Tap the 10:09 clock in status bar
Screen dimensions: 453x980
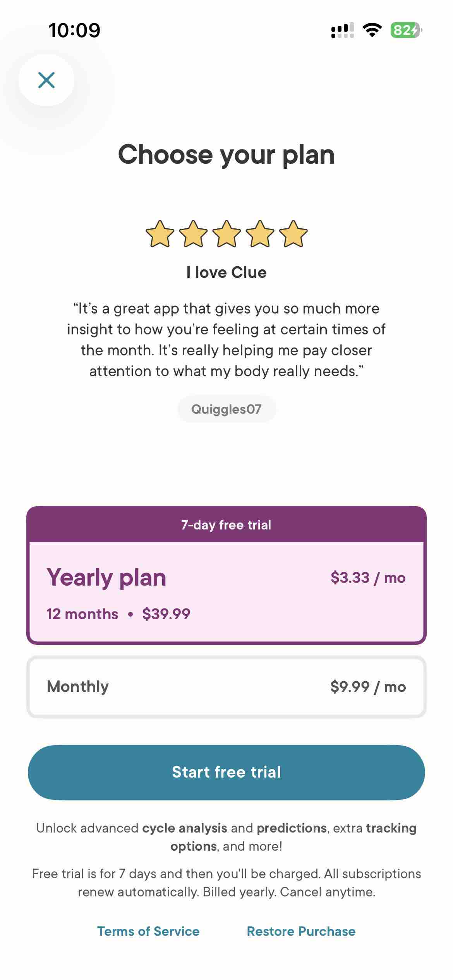click(74, 30)
